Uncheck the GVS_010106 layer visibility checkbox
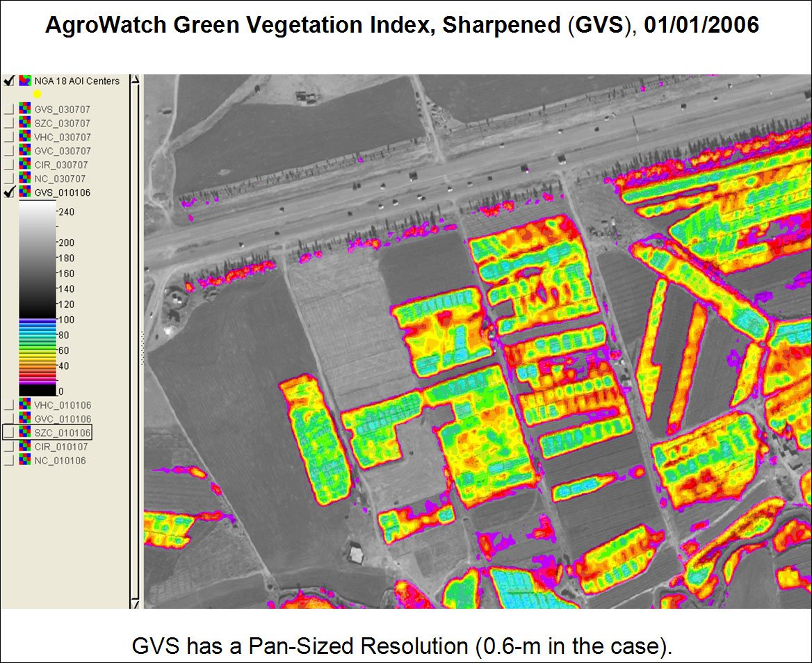The height and width of the screenshot is (663, 812). point(9,193)
